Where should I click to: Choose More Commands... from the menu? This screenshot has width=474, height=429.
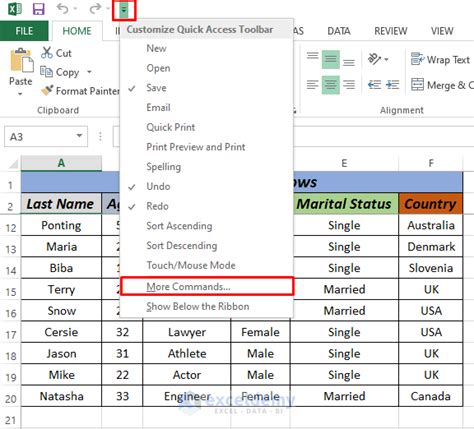pyautogui.click(x=207, y=286)
